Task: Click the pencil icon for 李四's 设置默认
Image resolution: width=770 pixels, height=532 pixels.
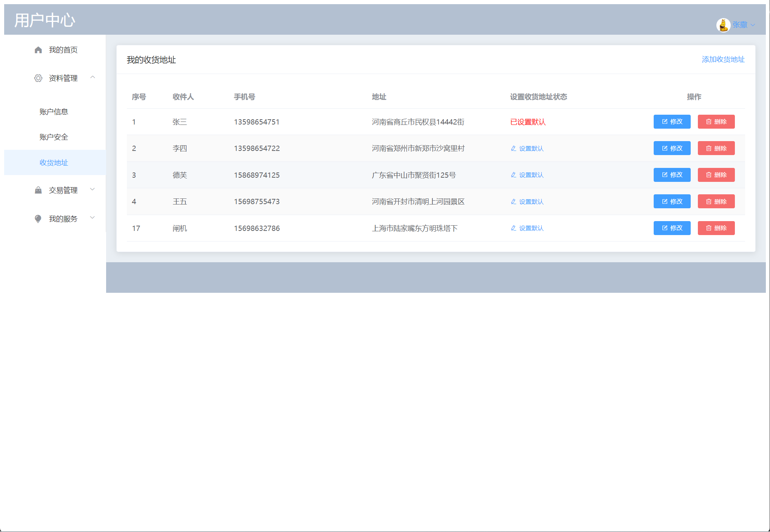Action: tap(513, 149)
